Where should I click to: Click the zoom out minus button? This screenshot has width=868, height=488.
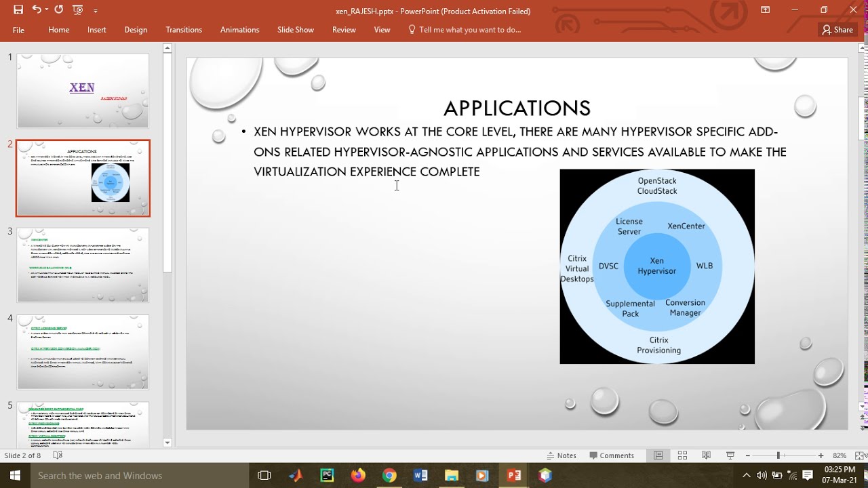[747, 455]
